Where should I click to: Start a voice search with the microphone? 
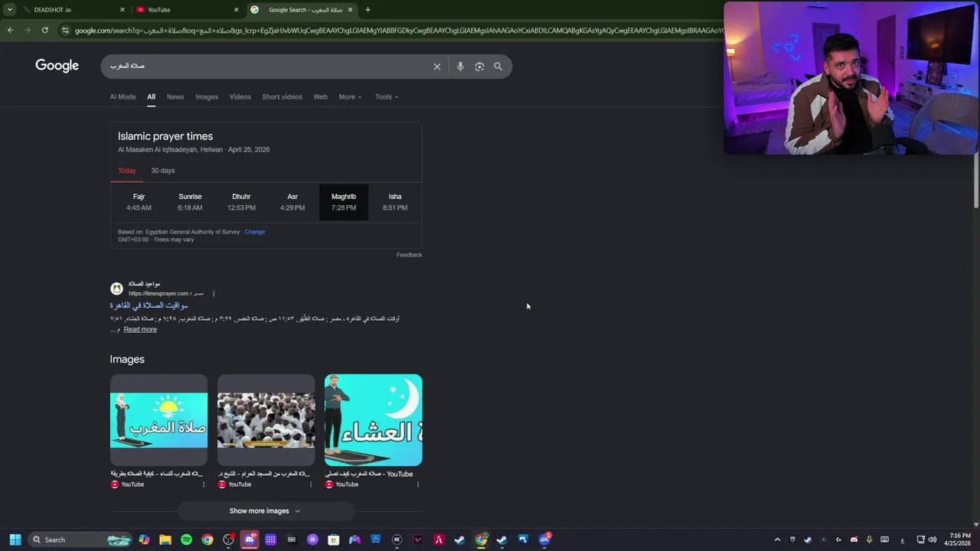point(460,67)
